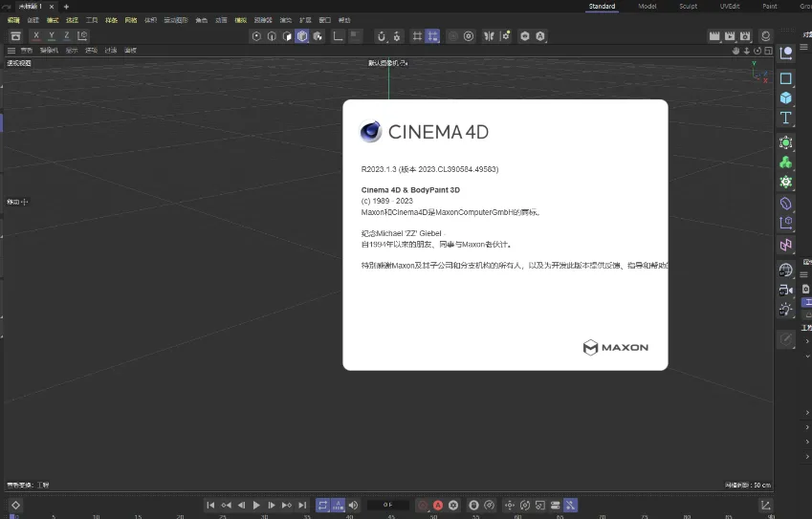Toggle the red Autokey A button
Viewport: 812px width, 519px height.
[x=438, y=505]
